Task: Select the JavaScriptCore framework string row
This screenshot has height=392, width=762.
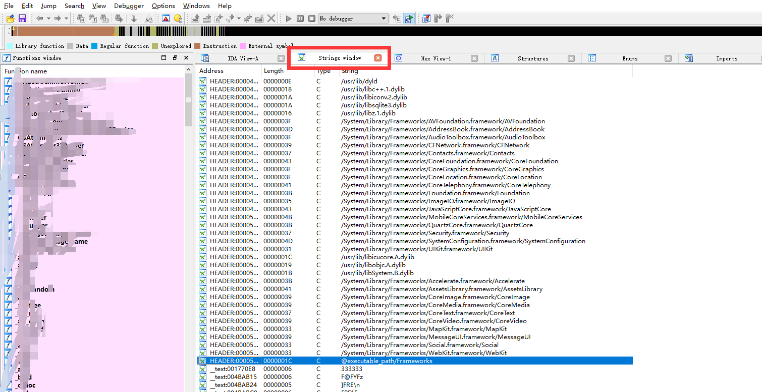Action: point(415,209)
